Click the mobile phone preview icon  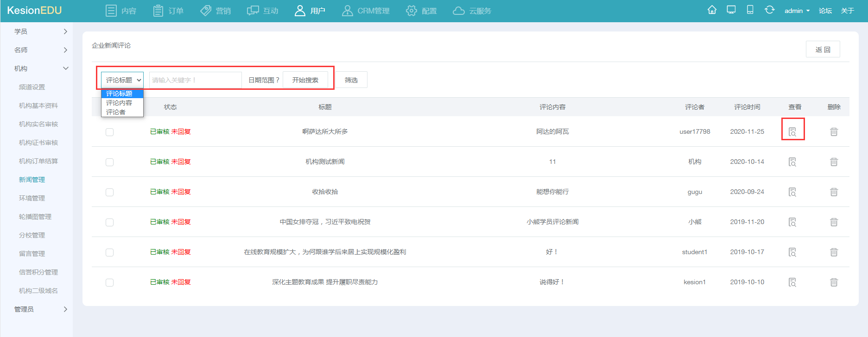750,10
